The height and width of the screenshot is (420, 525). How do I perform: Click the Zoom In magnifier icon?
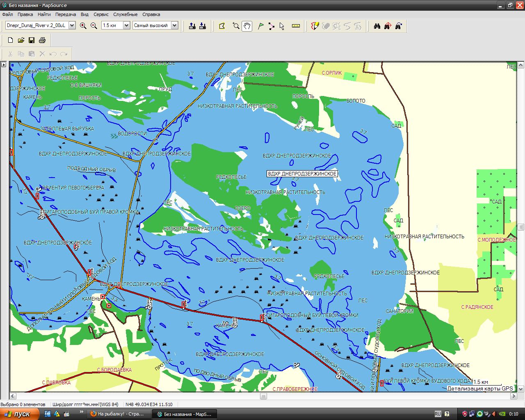tap(83, 26)
